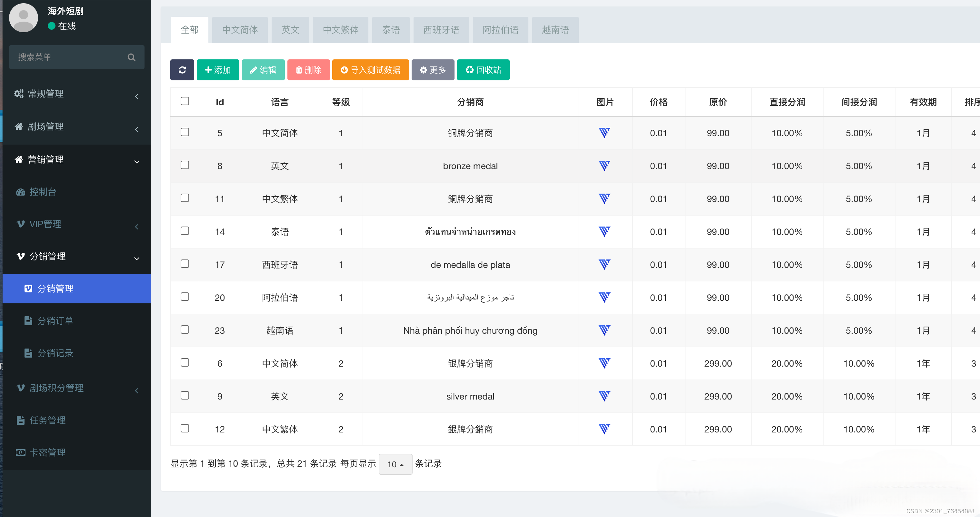Switch to the 西班牙语 tab

(441, 30)
